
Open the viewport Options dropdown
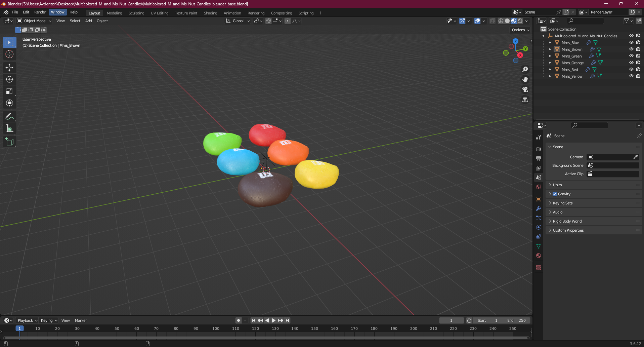[x=520, y=30]
